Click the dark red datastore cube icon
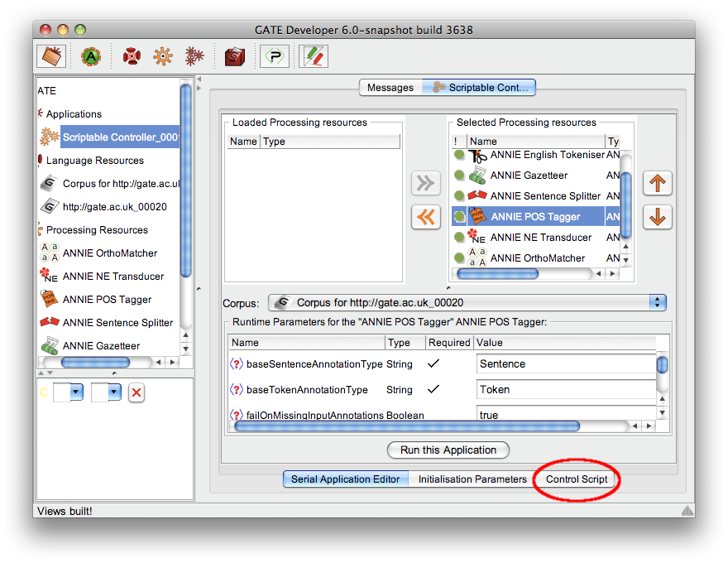The height and width of the screenshot is (563, 728). point(235,56)
